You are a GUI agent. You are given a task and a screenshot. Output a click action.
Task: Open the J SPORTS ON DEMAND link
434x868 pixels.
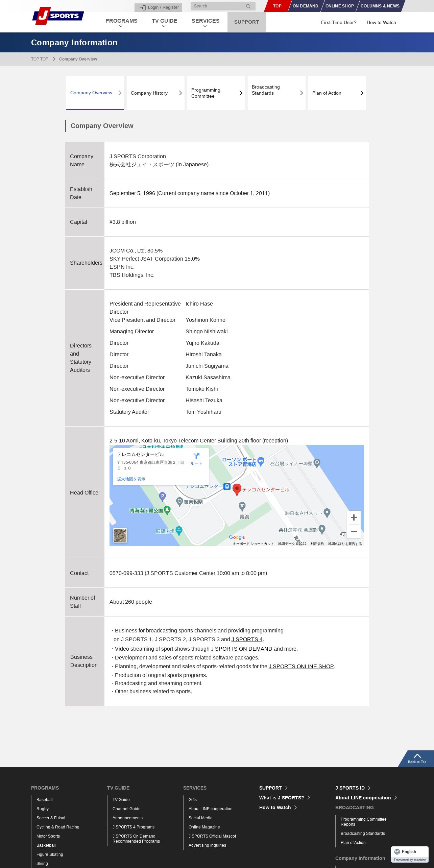point(241,649)
